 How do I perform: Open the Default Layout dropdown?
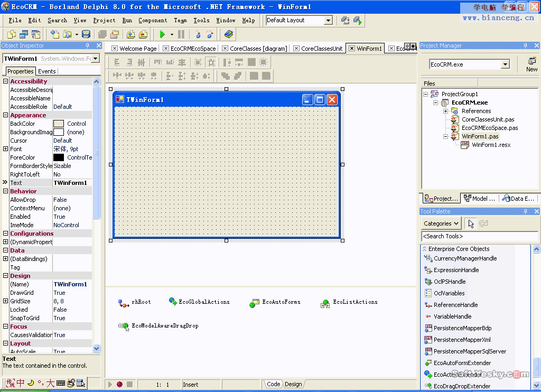tap(328, 21)
